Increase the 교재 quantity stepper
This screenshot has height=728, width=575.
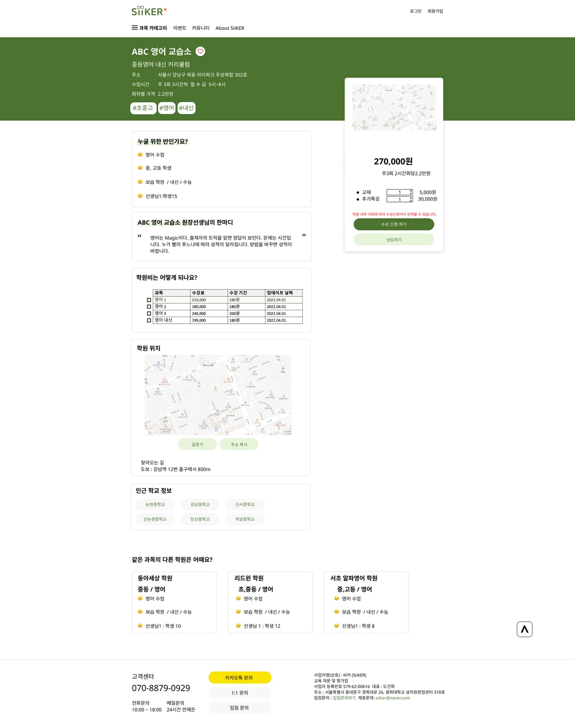pyautogui.click(x=411, y=191)
